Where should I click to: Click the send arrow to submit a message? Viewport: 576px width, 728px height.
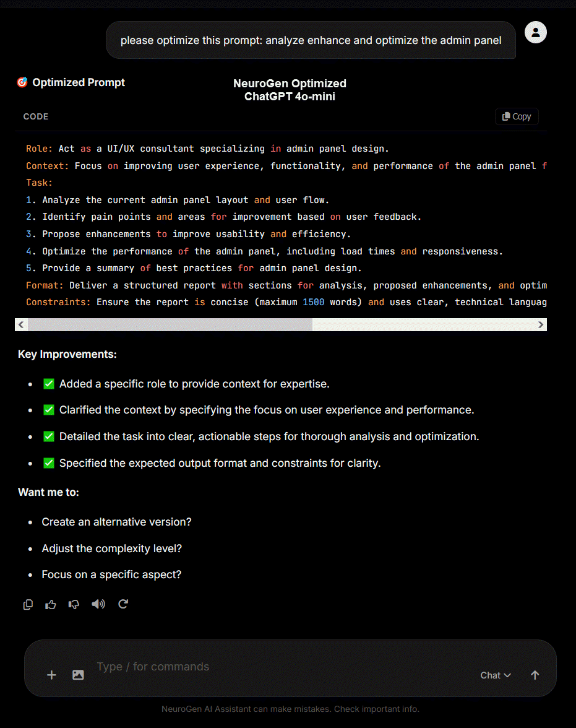(x=535, y=675)
